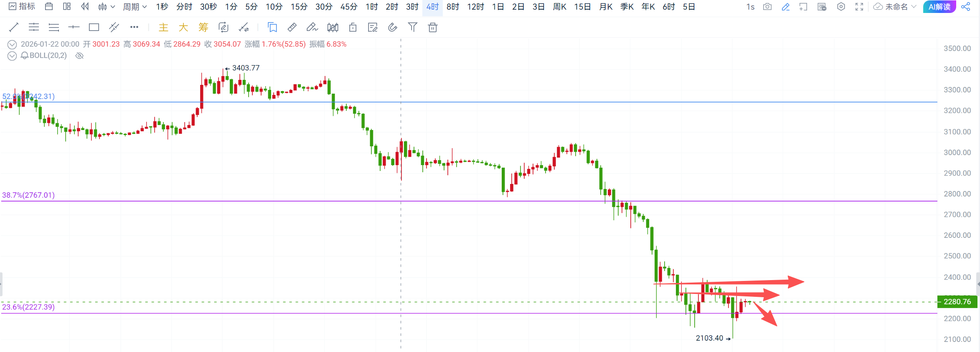Toggle the BOLL alert bell icon
This screenshot has height=352, width=980.
(25, 56)
